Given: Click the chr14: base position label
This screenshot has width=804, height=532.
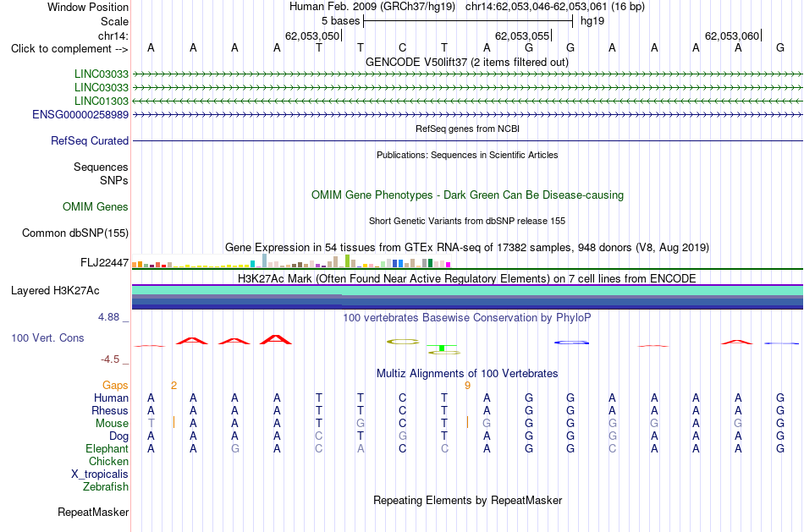Looking at the screenshot, I should pos(113,36).
